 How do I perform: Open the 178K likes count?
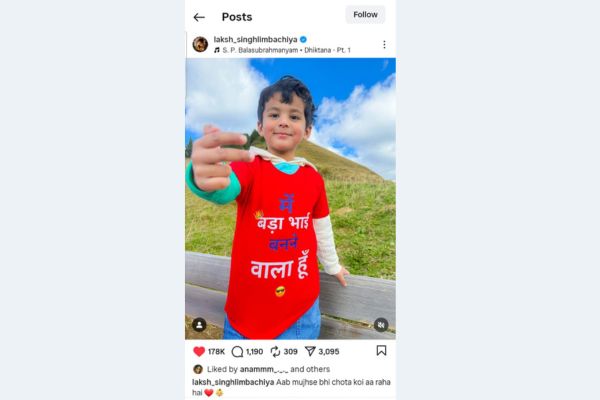coord(217,351)
